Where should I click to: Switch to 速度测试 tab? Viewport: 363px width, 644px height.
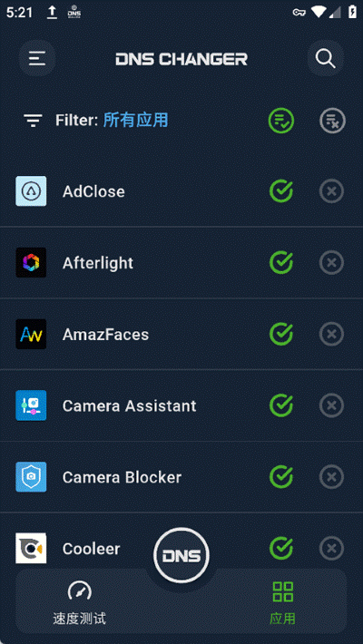click(x=79, y=602)
